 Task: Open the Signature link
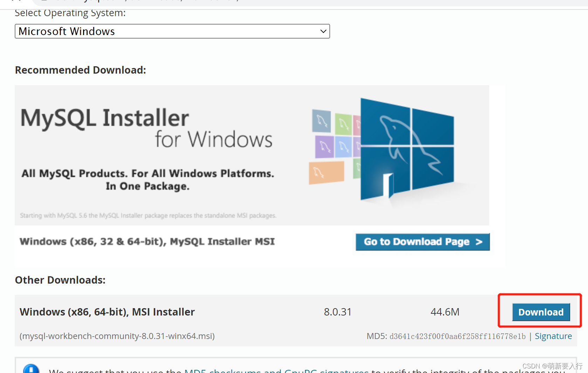tap(553, 336)
